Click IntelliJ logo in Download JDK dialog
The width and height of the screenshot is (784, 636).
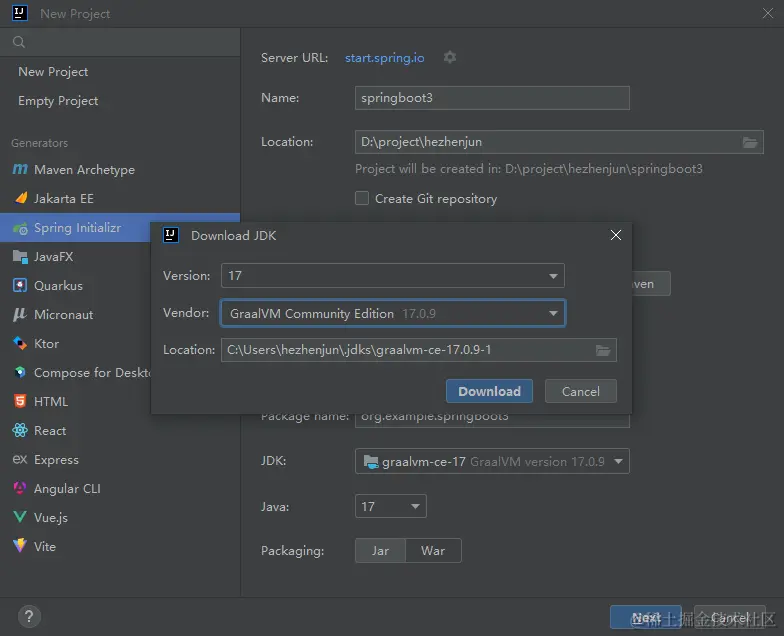[x=171, y=235]
